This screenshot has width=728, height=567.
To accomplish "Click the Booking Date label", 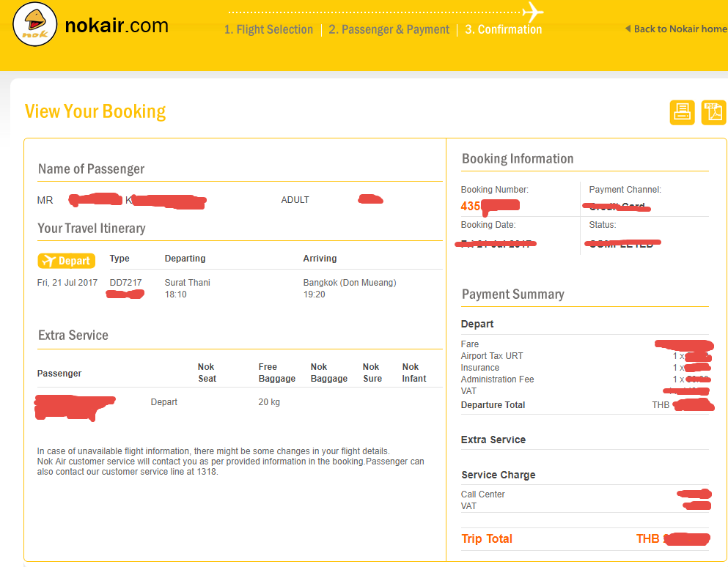I will click(488, 225).
